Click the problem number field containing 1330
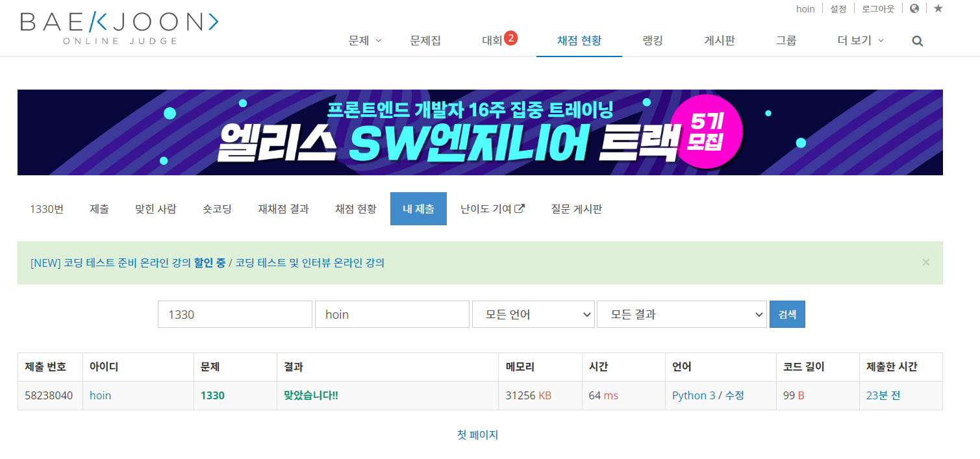The width and height of the screenshot is (980, 459). [x=235, y=314]
